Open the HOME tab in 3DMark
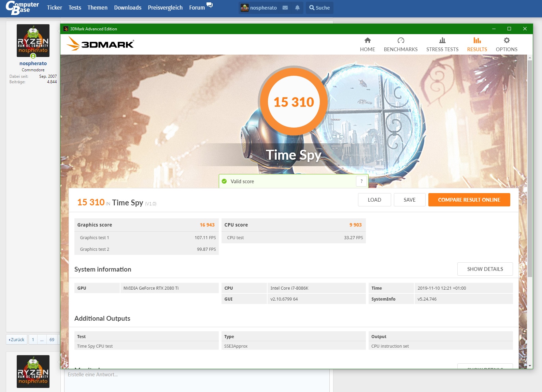The height and width of the screenshot is (392, 542). 367,45
